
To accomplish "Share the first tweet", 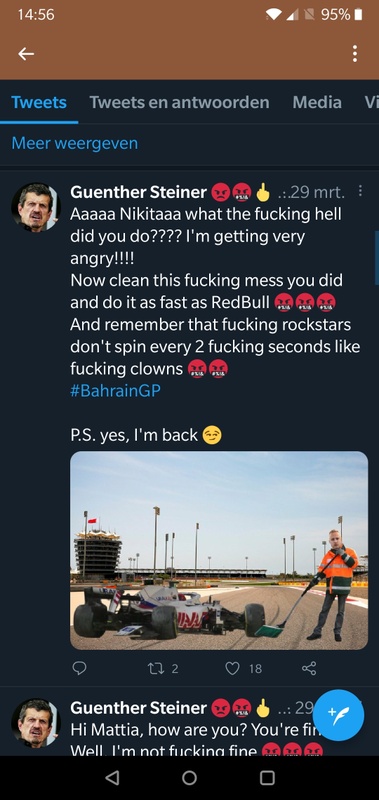I will 309,668.
